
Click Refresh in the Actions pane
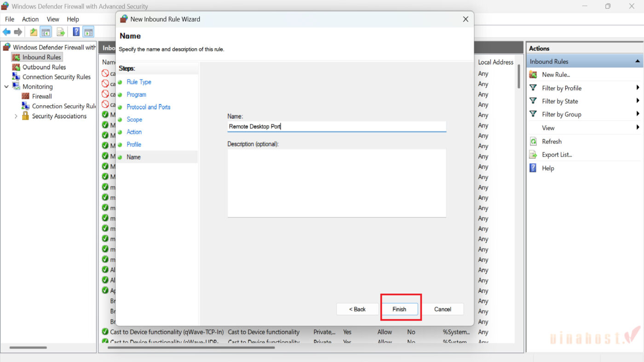pyautogui.click(x=552, y=141)
